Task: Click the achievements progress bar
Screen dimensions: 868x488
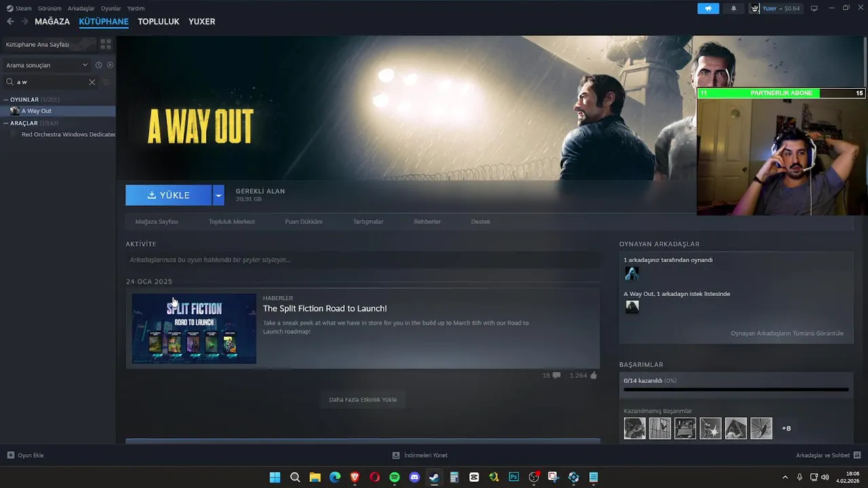Action: coord(736,390)
